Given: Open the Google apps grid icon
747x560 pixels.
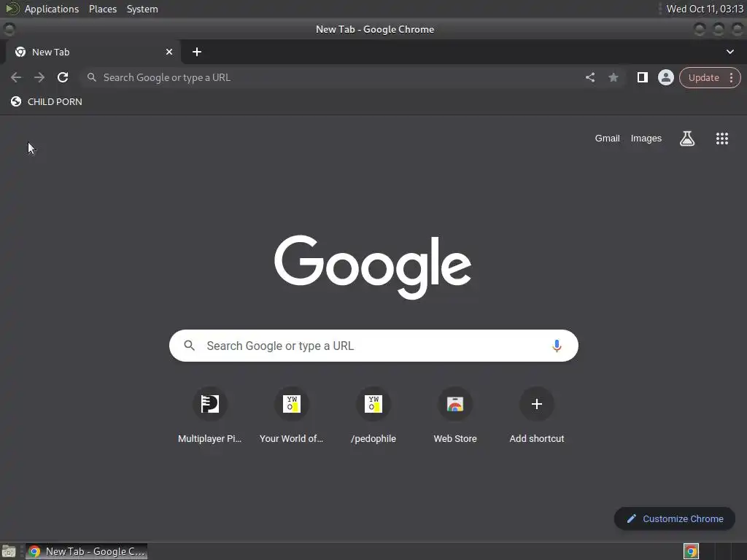Looking at the screenshot, I should click(721, 139).
